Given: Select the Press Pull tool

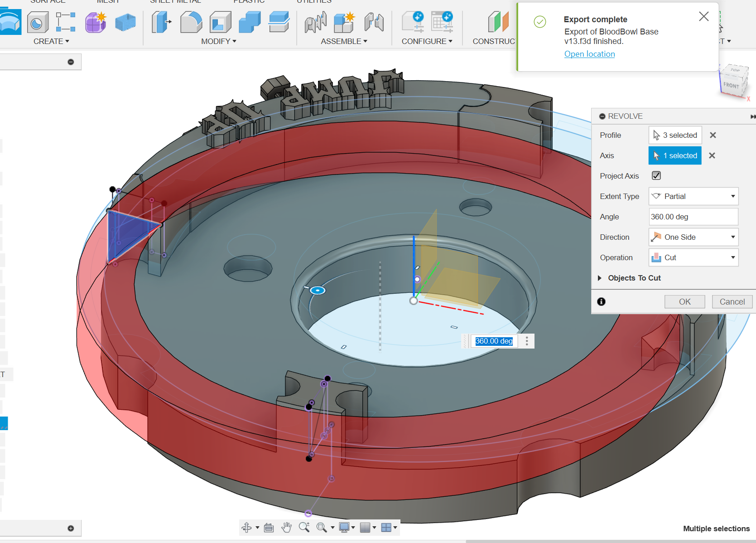Looking at the screenshot, I should (x=161, y=22).
